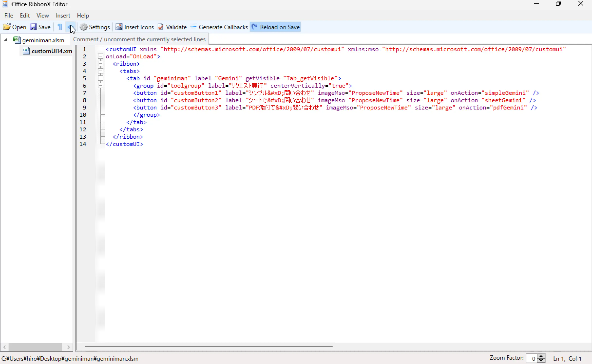Click the Save floppy disk icon
The width and height of the screenshot is (592, 364).
coord(33,27)
